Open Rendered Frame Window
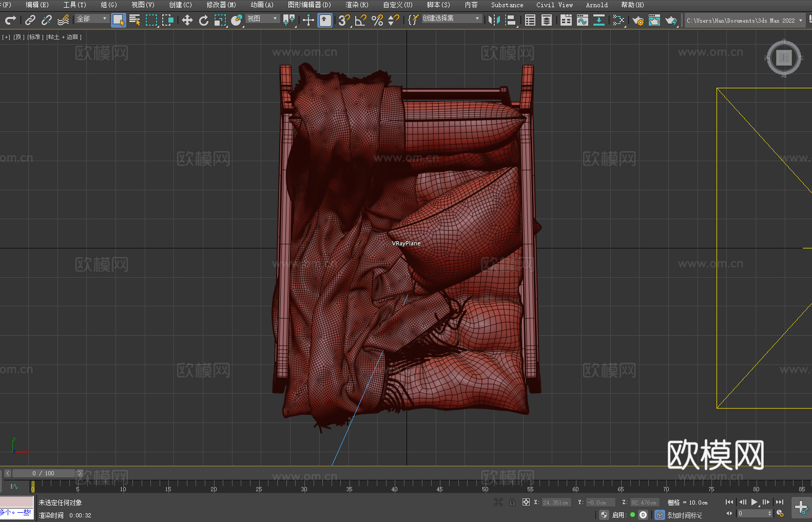 tap(654, 21)
